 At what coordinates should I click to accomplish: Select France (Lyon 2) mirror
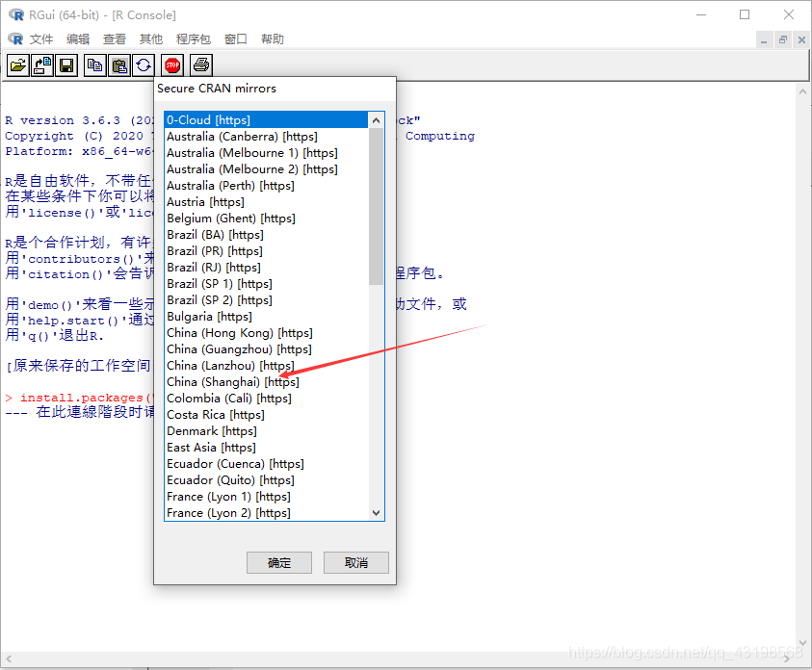click(266, 513)
